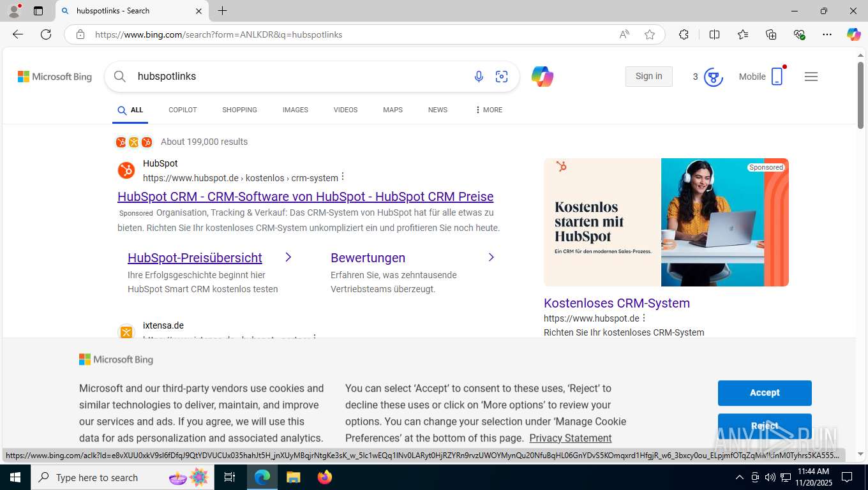Open Mobile phone icon
The image size is (868, 490).
coord(777,77)
